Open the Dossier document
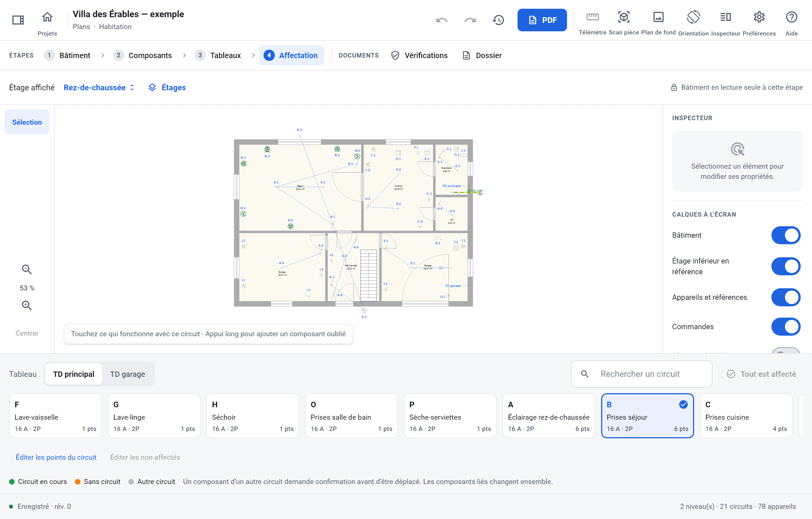Screen dimensions: 812x519 tap(482, 55)
